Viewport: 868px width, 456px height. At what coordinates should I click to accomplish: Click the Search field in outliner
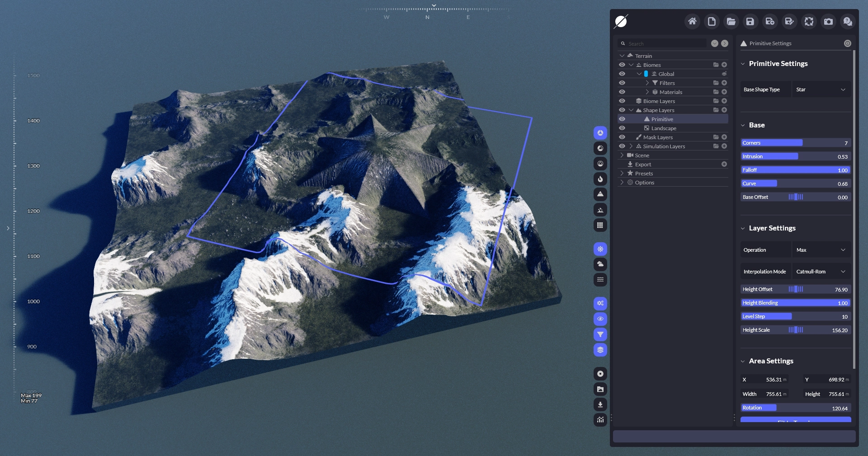[x=665, y=43]
